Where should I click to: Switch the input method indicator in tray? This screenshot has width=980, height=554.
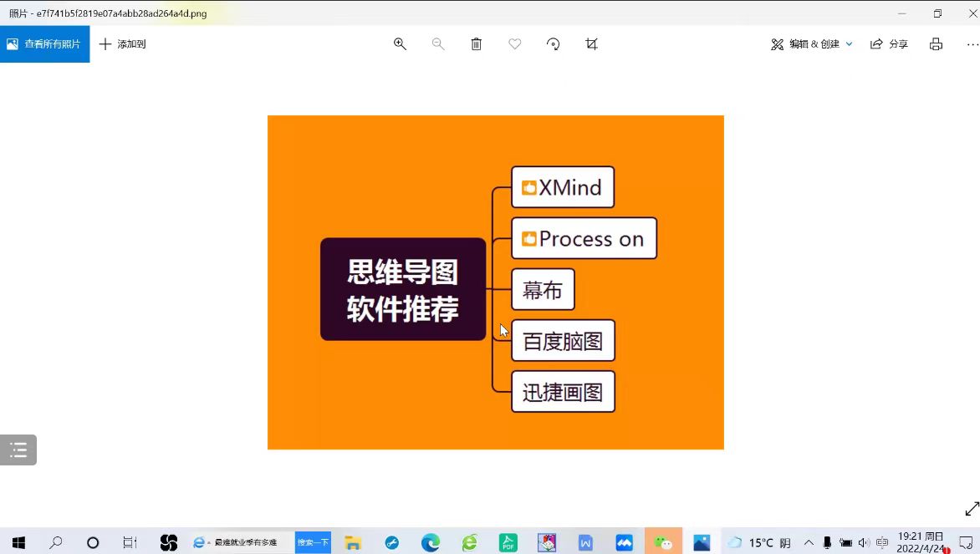pyautogui.click(x=882, y=543)
